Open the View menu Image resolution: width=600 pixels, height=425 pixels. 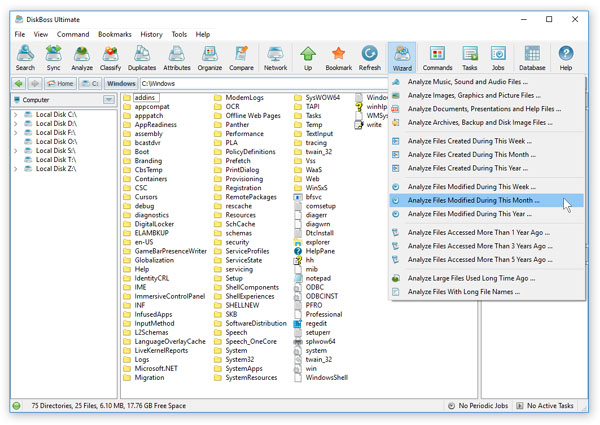41,34
